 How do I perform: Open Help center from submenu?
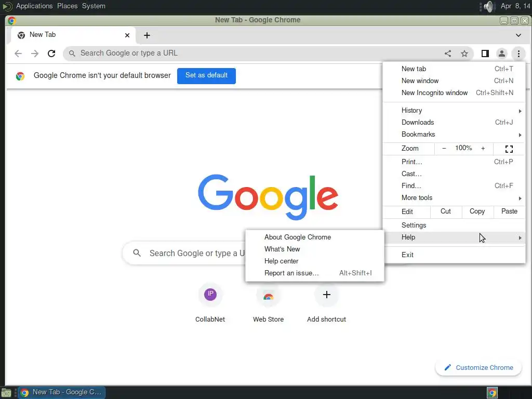click(x=314, y=261)
